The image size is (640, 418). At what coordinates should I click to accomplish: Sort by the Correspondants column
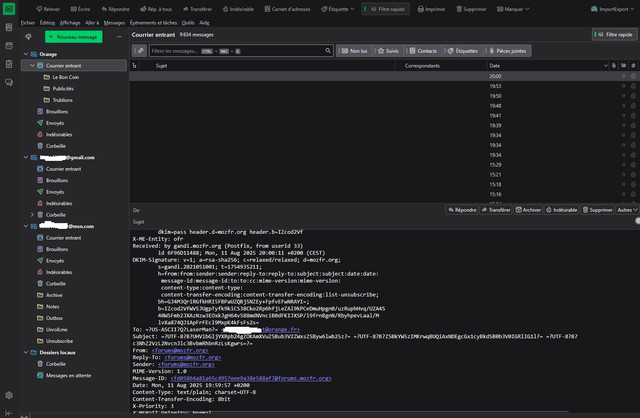point(441,65)
